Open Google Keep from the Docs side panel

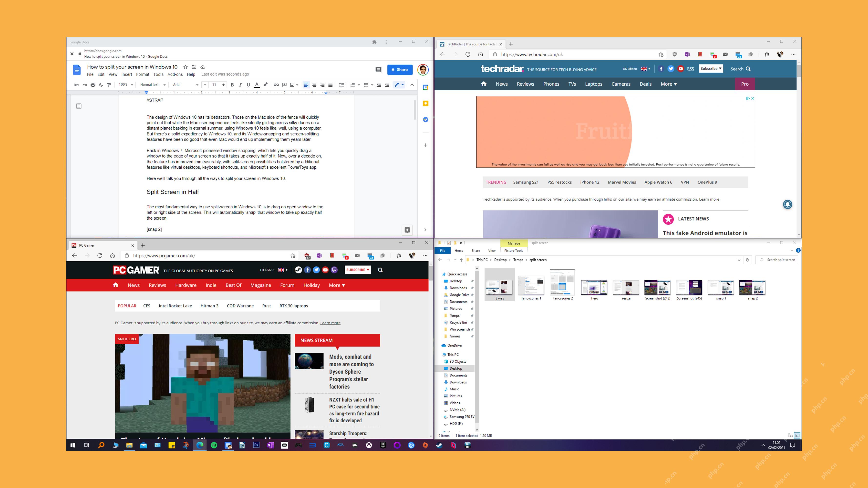(425, 103)
